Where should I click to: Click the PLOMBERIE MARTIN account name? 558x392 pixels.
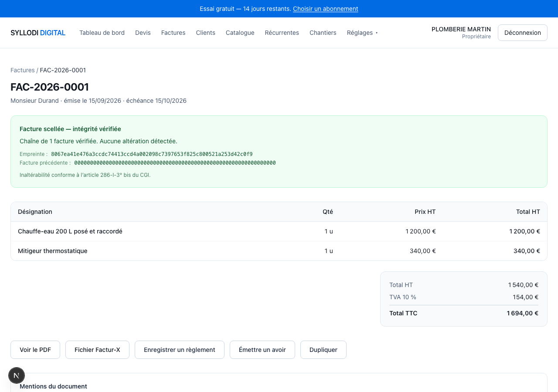tap(461, 29)
